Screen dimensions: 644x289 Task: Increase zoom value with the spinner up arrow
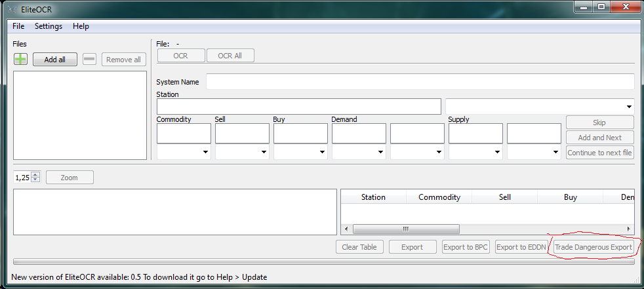35,174
